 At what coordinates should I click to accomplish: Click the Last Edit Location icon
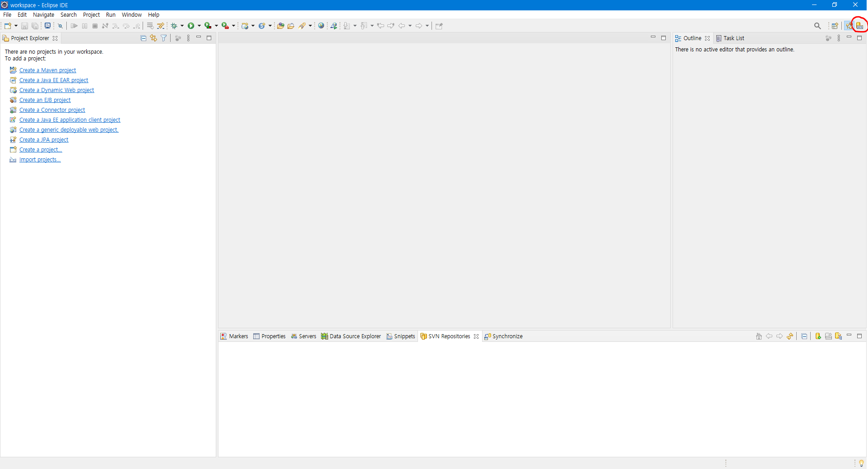(381, 26)
